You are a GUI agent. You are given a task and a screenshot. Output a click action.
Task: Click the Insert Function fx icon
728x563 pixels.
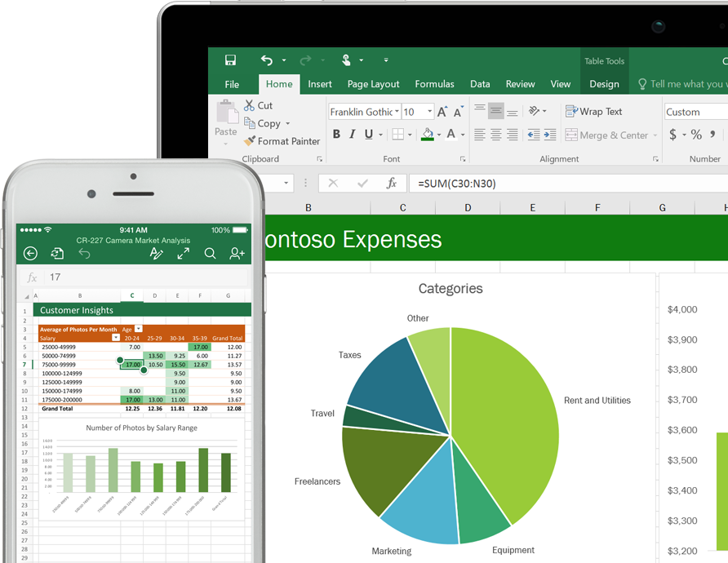pos(392,184)
